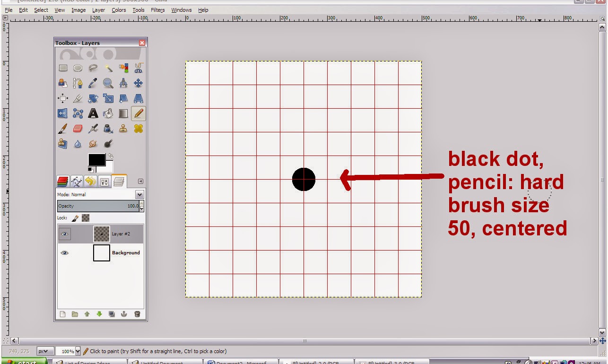Viewport: 608px width, 364px height.
Task: Swap foreground and background colors
Action: coord(111,156)
